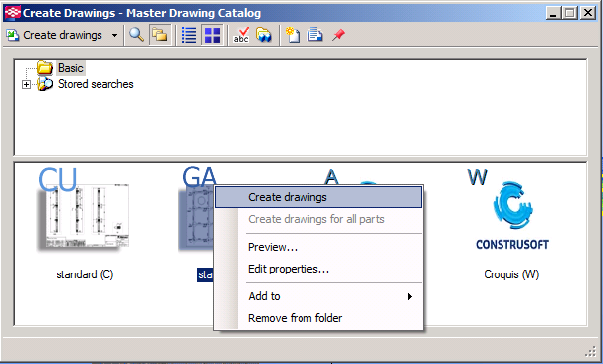Screen dimensions: 603x364
Task: Switch to thumbnail view icon
Action: (x=212, y=35)
